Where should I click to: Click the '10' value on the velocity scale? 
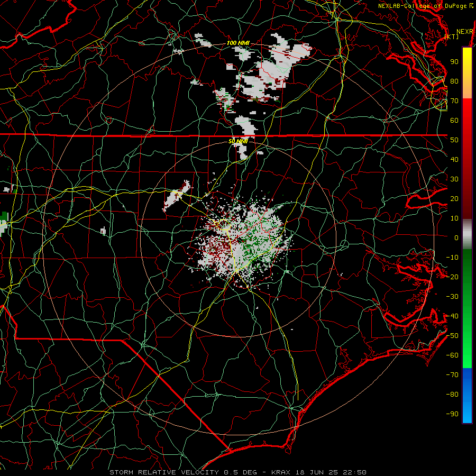tap(454, 218)
